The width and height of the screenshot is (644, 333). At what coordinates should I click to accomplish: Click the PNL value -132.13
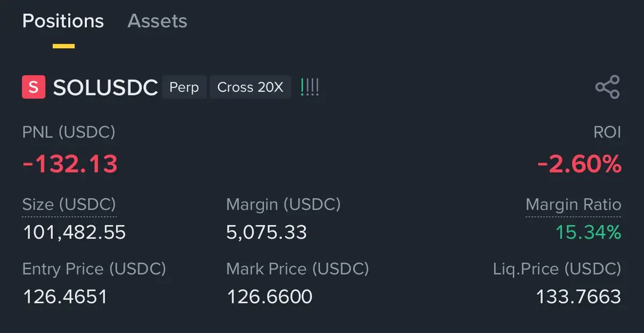pyautogui.click(x=70, y=164)
